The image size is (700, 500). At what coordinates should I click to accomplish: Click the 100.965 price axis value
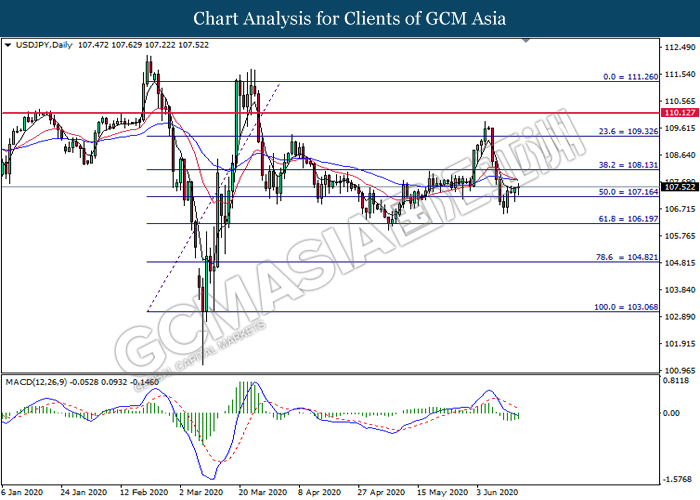coord(680,371)
